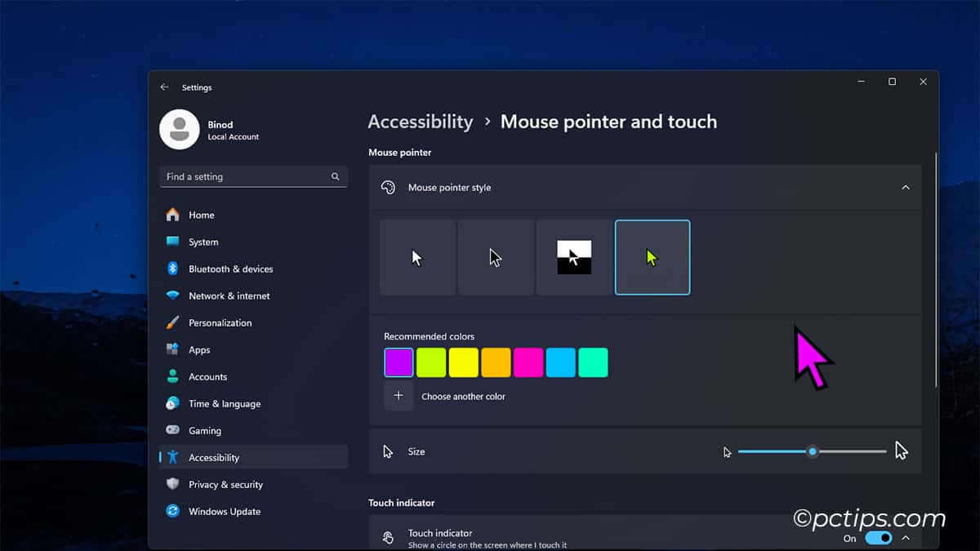Select the yellow pointer color swatch
This screenshot has width=980, height=551.
coord(463,362)
